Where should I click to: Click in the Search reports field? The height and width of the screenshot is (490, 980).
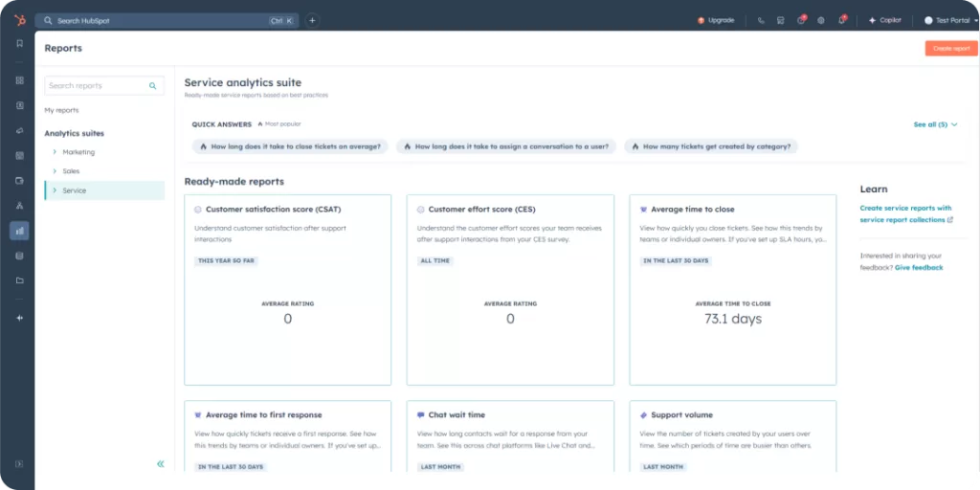pos(104,85)
